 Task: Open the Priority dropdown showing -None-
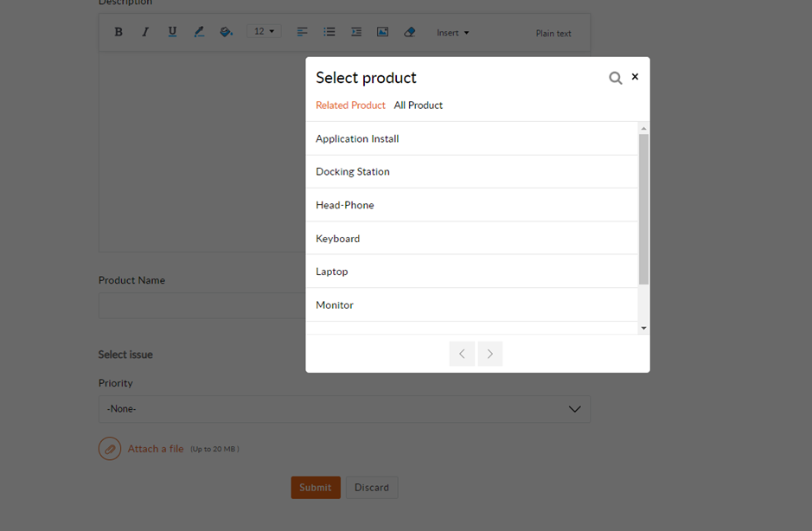(x=344, y=409)
